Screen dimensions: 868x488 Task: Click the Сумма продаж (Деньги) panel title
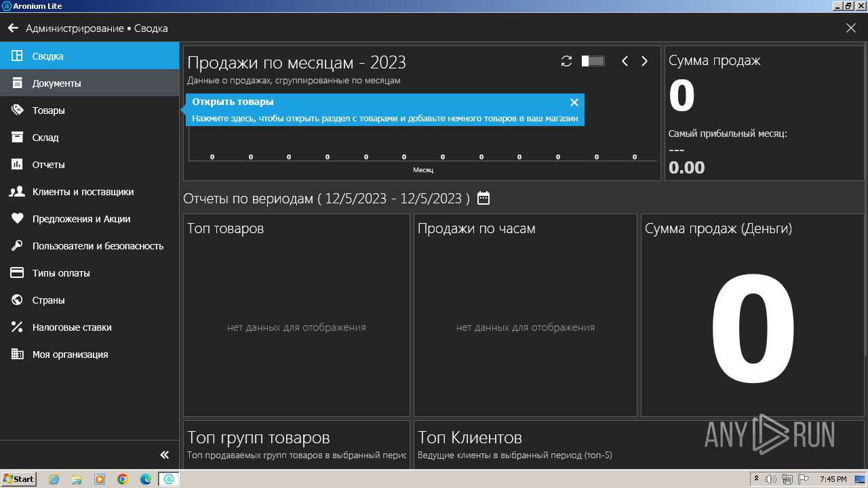719,228
